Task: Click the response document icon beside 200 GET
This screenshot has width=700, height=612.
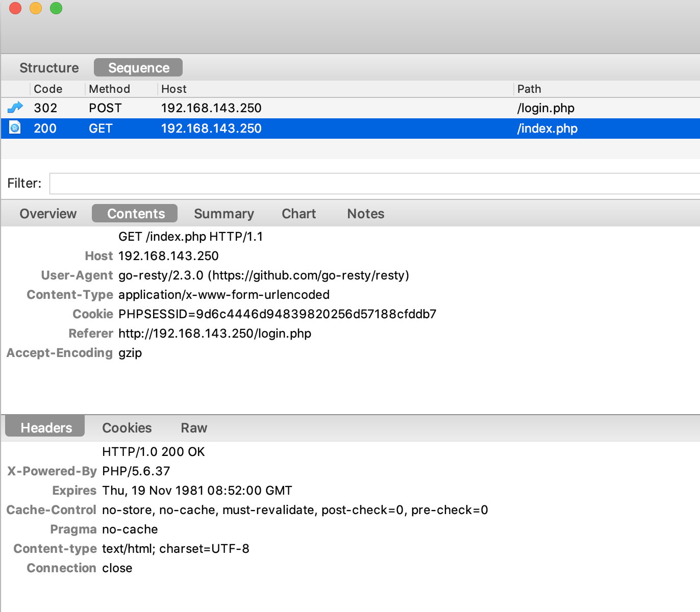Action: [x=14, y=128]
